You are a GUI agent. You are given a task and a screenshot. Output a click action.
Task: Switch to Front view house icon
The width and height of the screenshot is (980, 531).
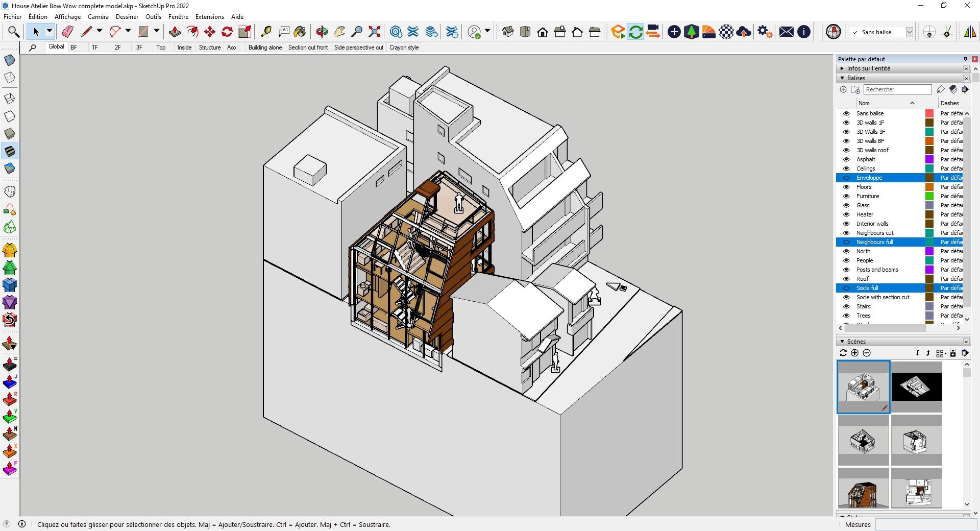543,32
